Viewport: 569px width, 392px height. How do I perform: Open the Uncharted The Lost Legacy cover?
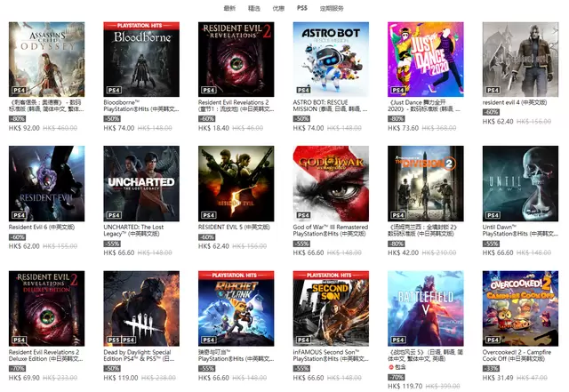[141, 184]
